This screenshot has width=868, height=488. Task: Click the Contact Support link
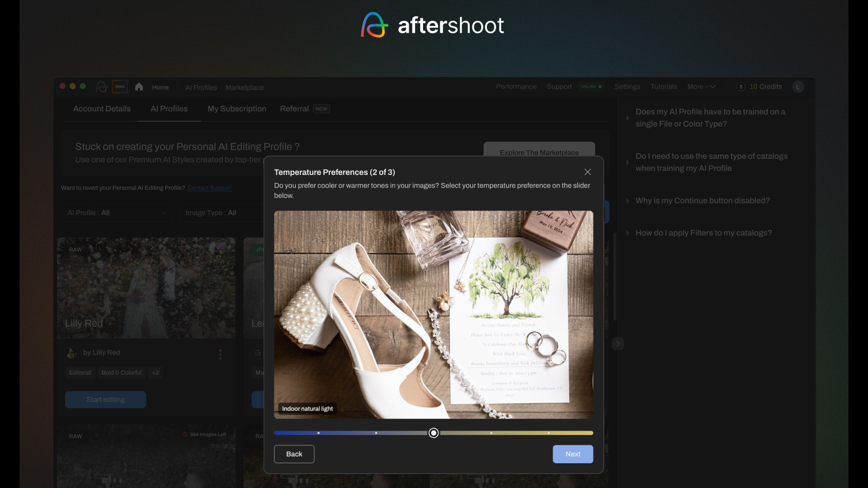click(x=210, y=188)
